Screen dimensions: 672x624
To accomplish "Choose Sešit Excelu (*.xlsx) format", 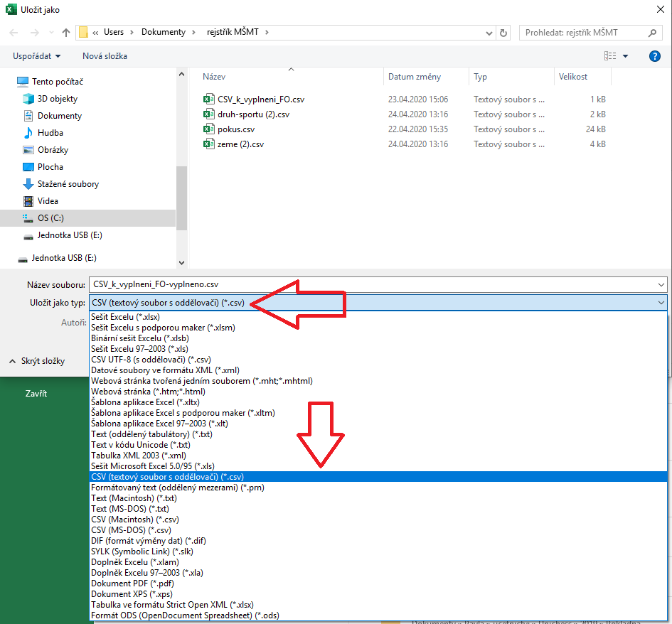I will [378, 317].
